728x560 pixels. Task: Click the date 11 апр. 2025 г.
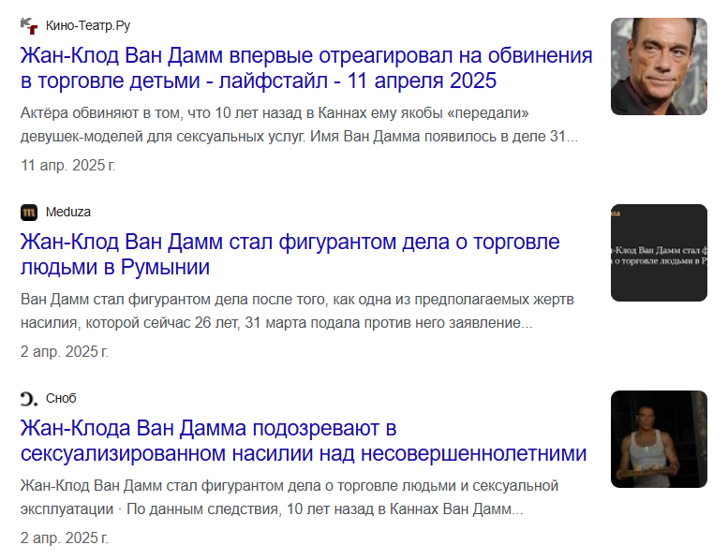[x=67, y=165]
